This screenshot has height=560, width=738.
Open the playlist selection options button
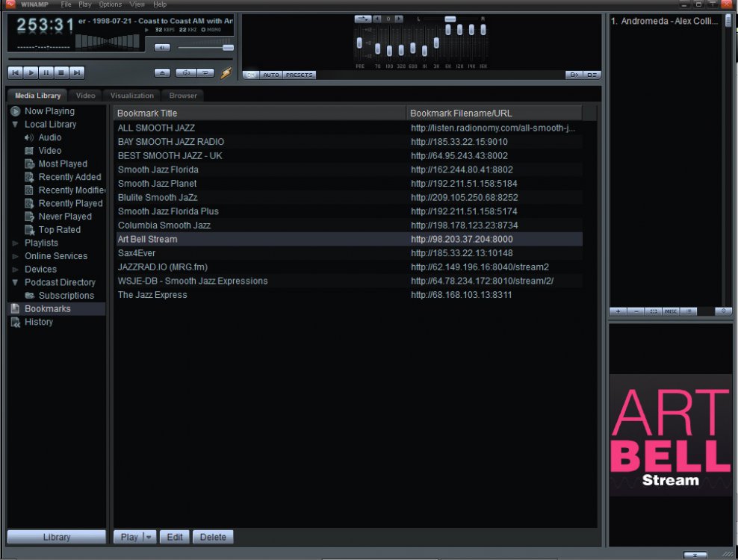pos(654,311)
